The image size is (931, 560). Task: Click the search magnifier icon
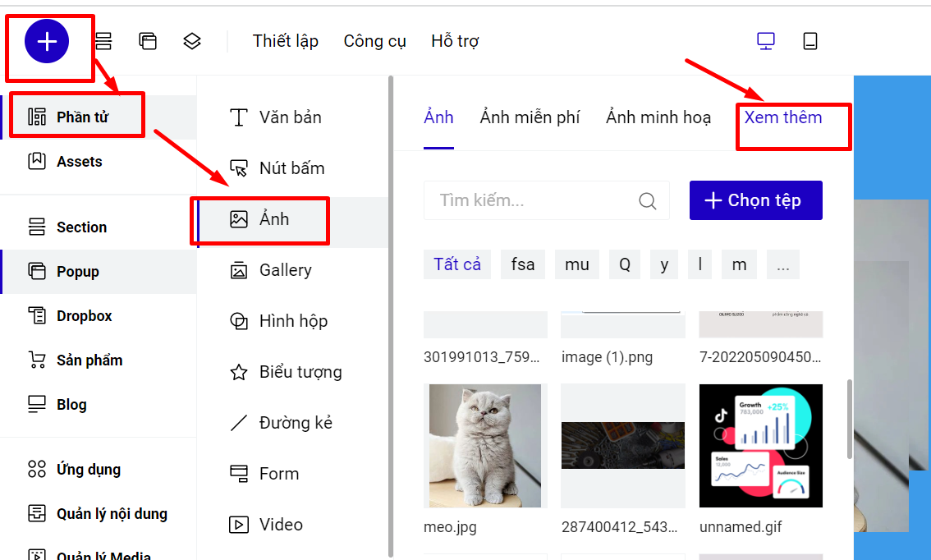click(x=648, y=201)
